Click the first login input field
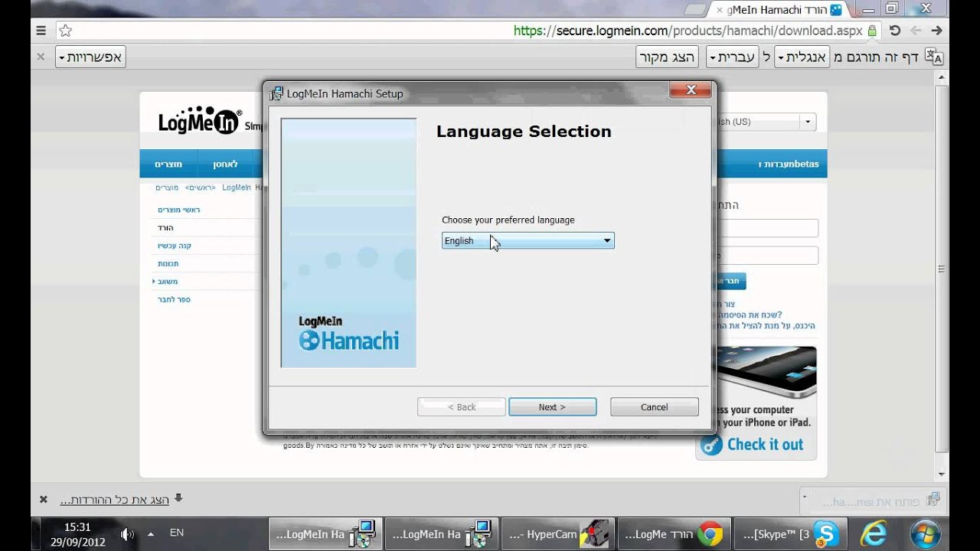This screenshot has width=980, height=551. (767, 228)
